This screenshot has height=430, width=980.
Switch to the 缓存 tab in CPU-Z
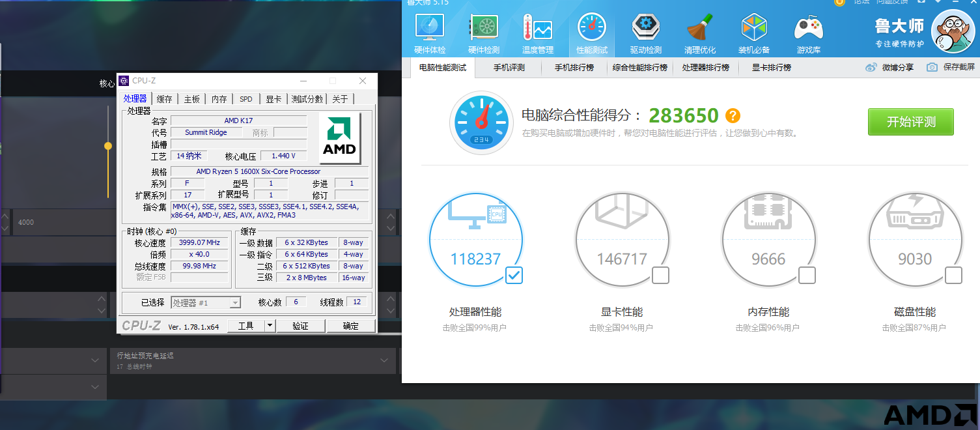click(x=165, y=99)
